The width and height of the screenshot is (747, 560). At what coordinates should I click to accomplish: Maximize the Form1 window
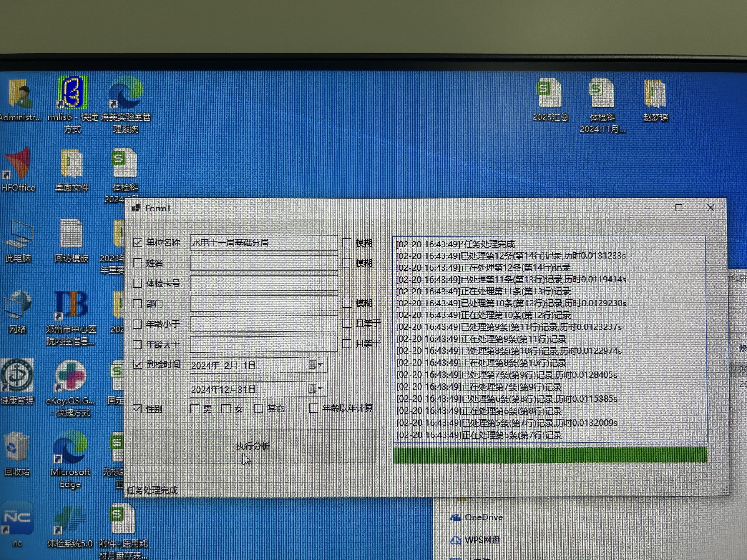pyautogui.click(x=679, y=208)
